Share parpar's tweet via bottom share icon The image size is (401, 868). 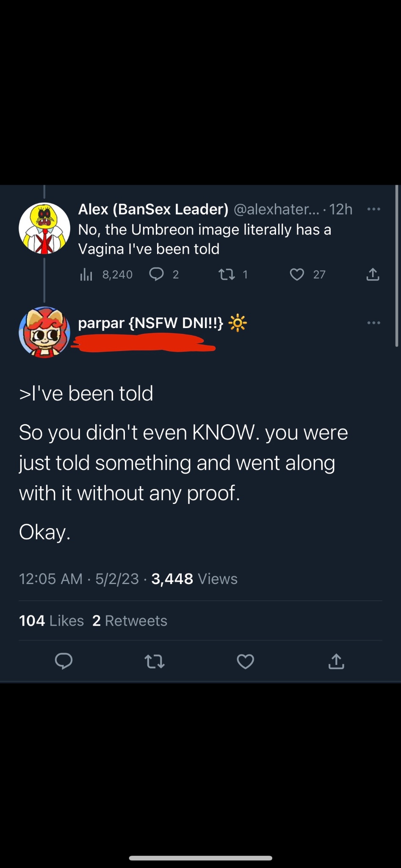point(336,661)
